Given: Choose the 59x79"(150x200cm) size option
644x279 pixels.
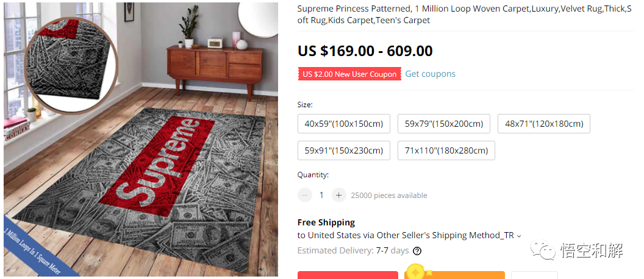Looking at the screenshot, I should click(444, 124).
